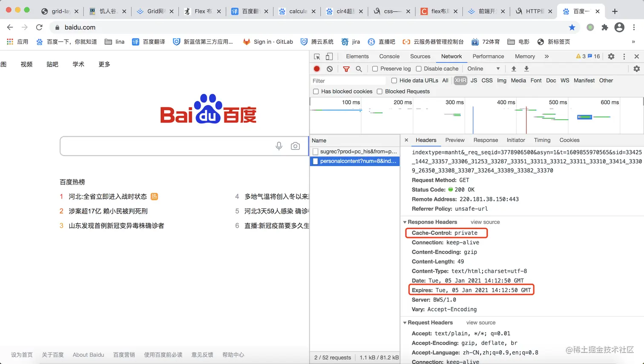Close the request details pane
This screenshot has width=644, height=364.
pos(406,140)
